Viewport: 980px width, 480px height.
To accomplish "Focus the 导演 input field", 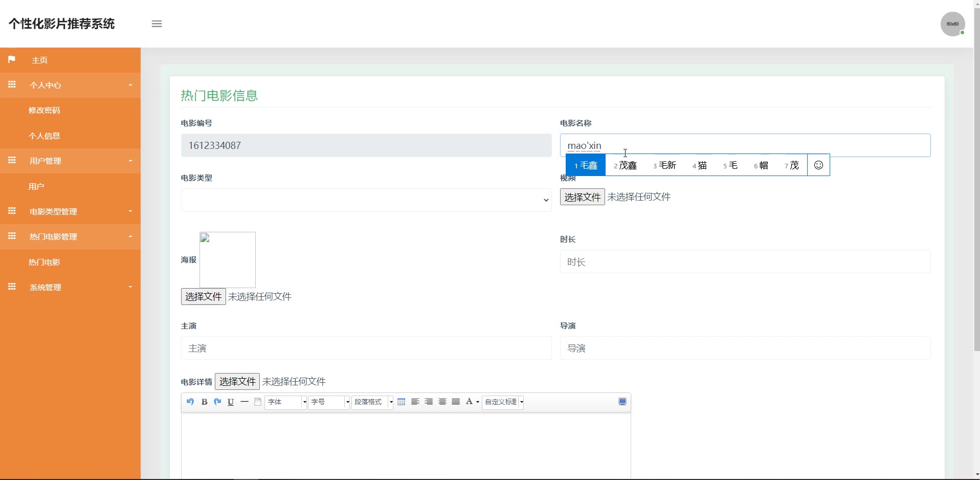I will pos(745,348).
